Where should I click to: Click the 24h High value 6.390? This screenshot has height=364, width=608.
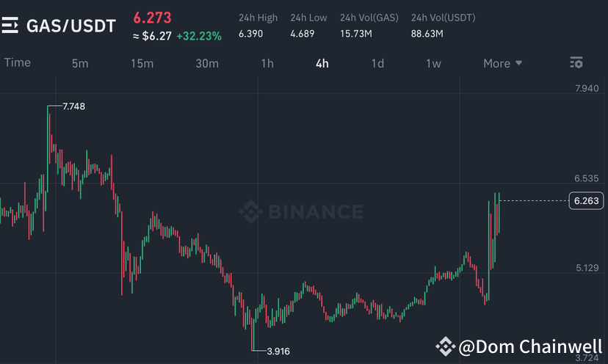[x=250, y=34]
